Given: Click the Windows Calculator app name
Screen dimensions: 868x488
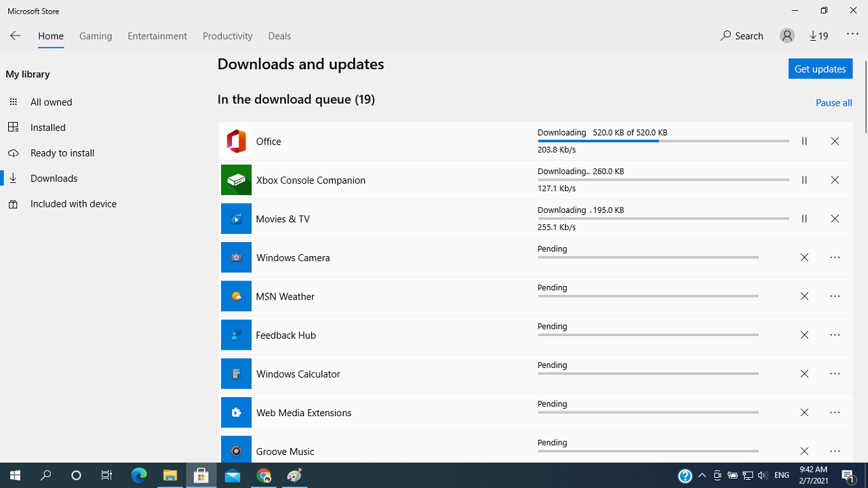Looking at the screenshot, I should pyautogui.click(x=298, y=373).
